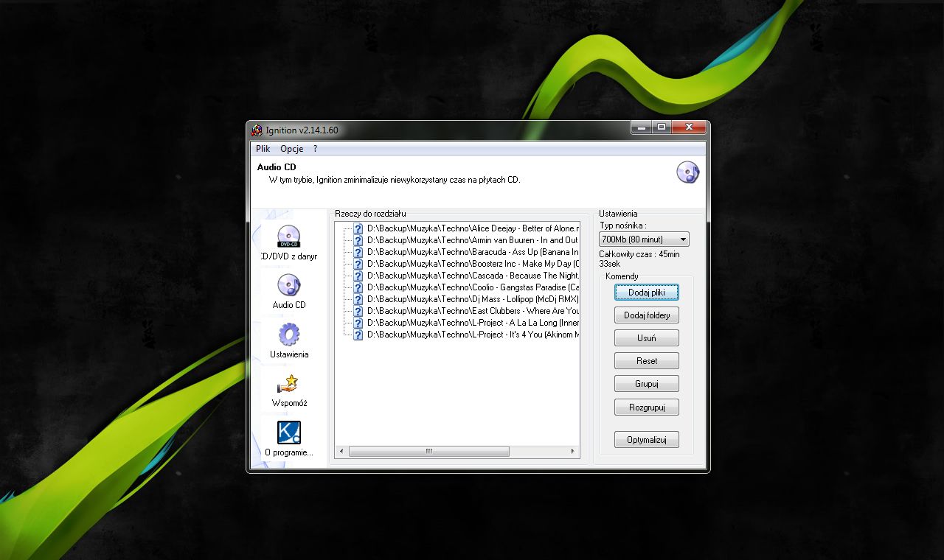Select the Alice Deejay - Better of Alone row

(473, 228)
